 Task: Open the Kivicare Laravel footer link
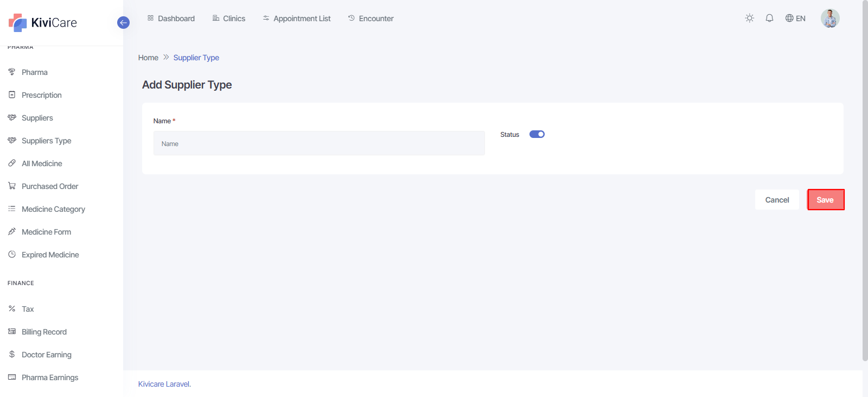click(x=164, y=384)
